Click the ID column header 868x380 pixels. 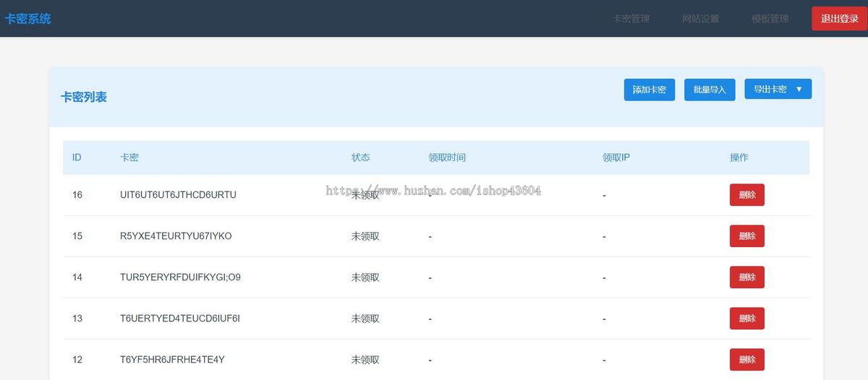point(77,157)
